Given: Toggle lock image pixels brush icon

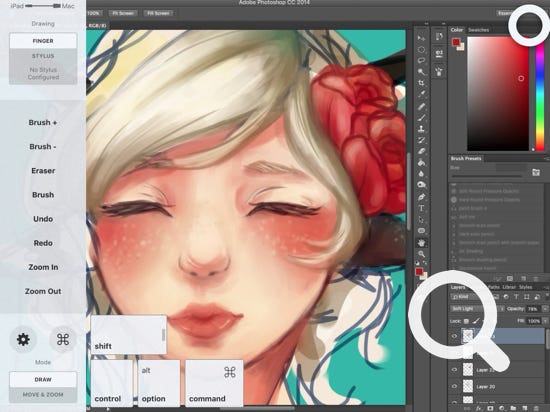Looking at the screenshot, I should click(x=476, y=320).
